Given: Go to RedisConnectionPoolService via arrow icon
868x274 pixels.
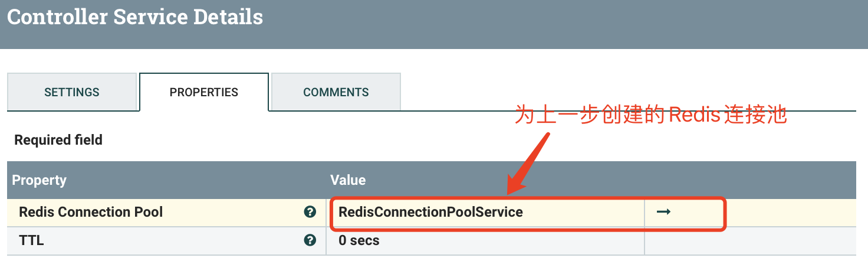Looking at the screenshot, I should [663, 212].
